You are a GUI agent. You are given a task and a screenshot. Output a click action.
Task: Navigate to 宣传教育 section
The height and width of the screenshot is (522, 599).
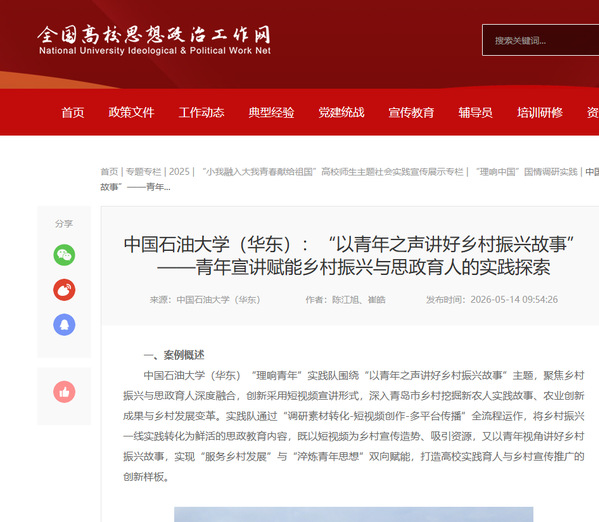click(411, 112)
